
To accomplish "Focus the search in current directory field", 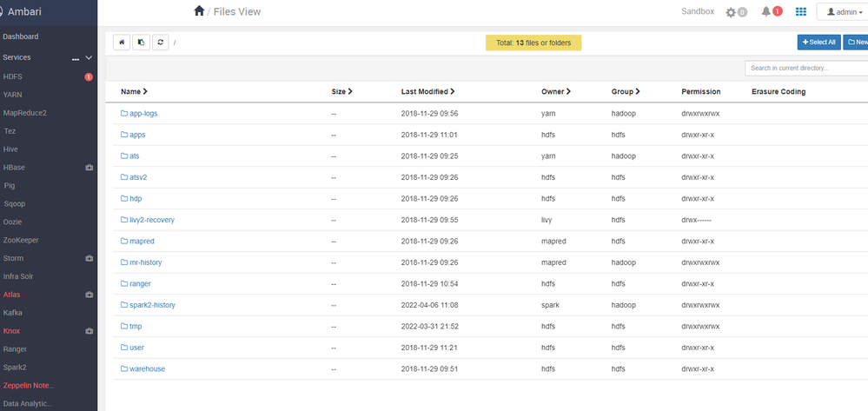I will pos(806,68).
